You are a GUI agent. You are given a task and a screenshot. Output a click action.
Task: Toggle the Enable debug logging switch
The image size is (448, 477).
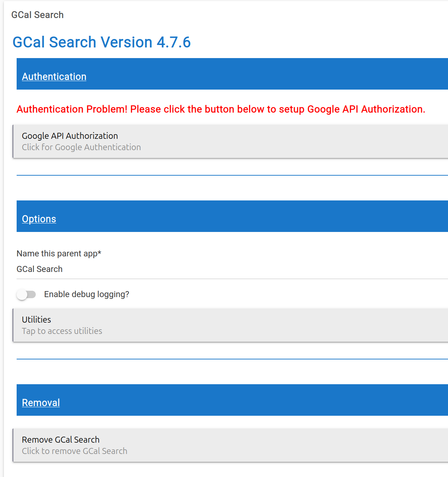(x=26, y=295)
